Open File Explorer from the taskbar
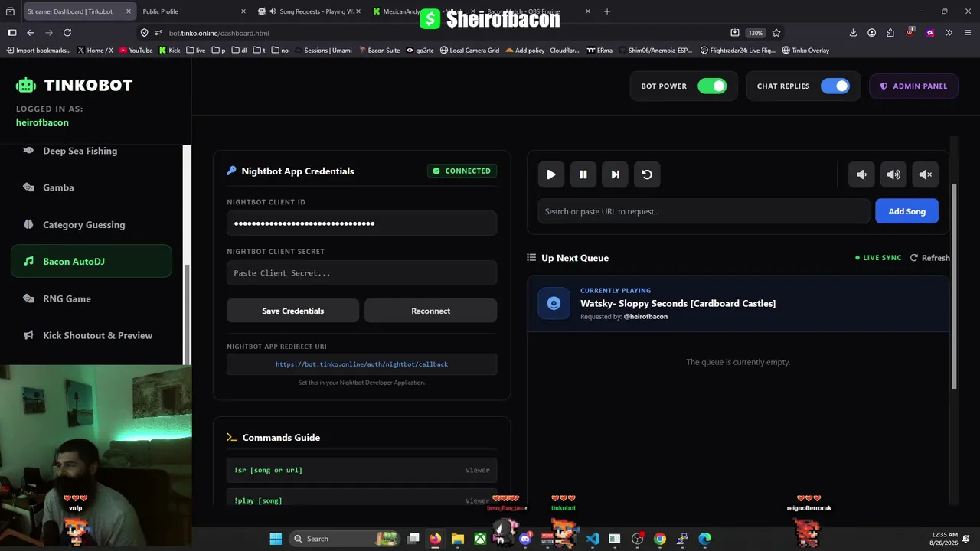980x551 pixels. click(x=458, y=539)
